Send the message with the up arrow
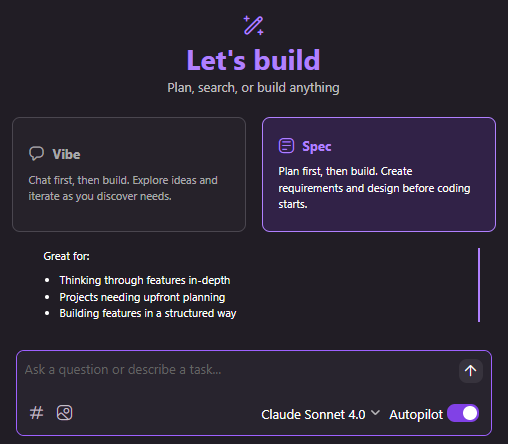 pyautogui.click(x=471, y=371)
